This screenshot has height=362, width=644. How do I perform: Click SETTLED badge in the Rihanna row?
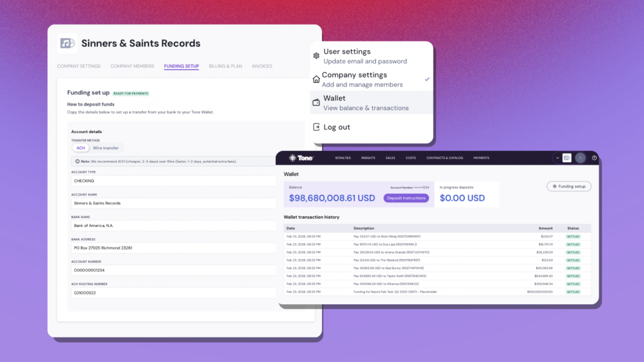[573, 283]
